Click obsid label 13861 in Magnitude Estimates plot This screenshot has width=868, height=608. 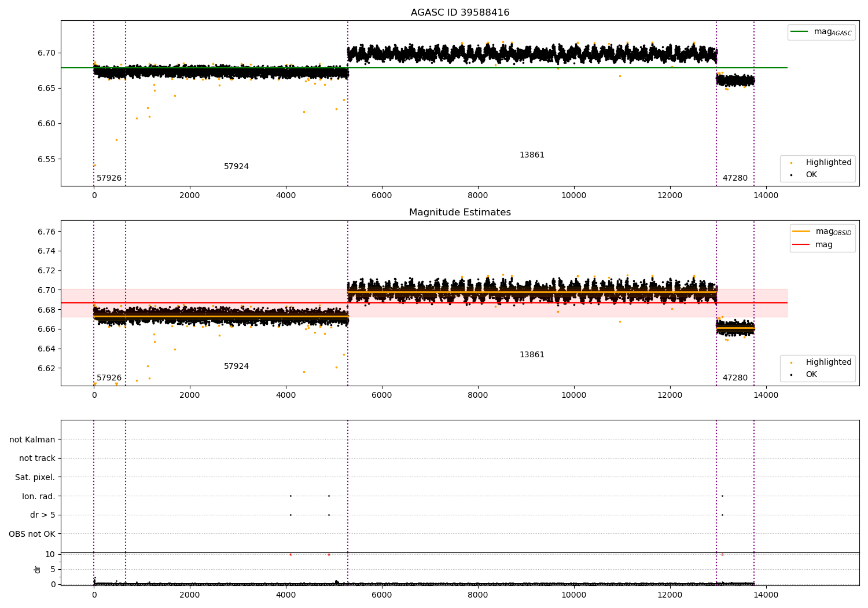click(532, 355)
